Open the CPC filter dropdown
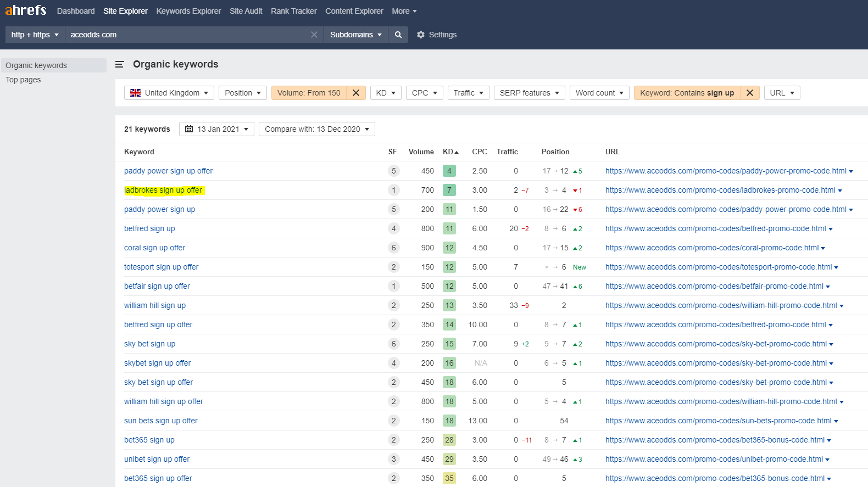Screen dimensions: 868x487 (x=425, y=93)
